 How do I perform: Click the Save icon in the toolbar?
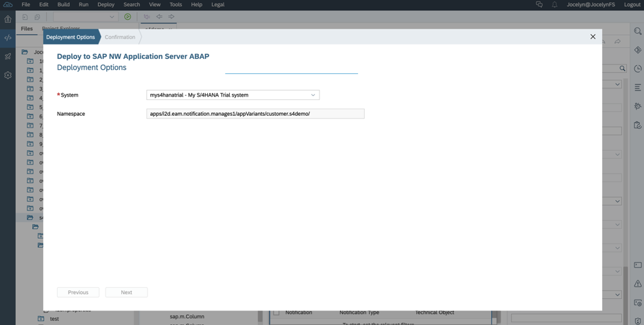click(25, 17)
